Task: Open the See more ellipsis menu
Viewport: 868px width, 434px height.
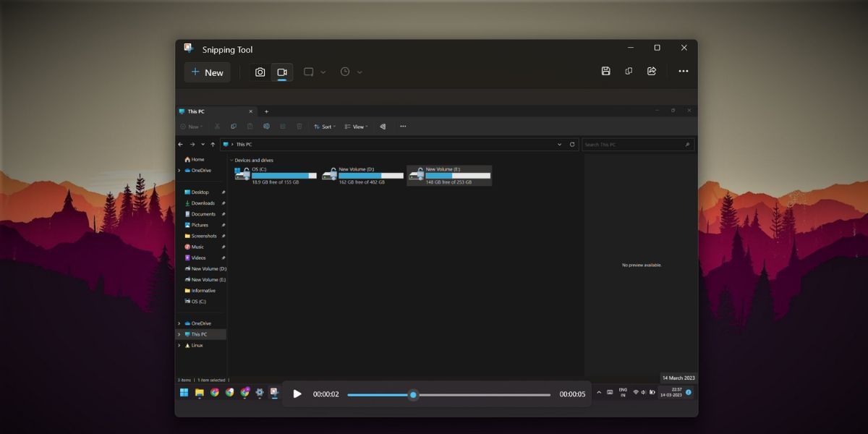Action: point(683,71)
